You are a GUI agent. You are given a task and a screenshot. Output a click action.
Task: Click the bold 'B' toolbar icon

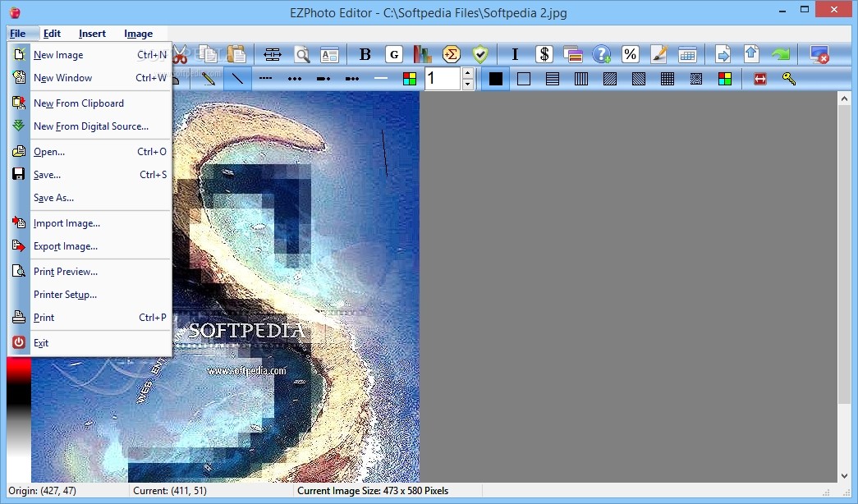365,54
